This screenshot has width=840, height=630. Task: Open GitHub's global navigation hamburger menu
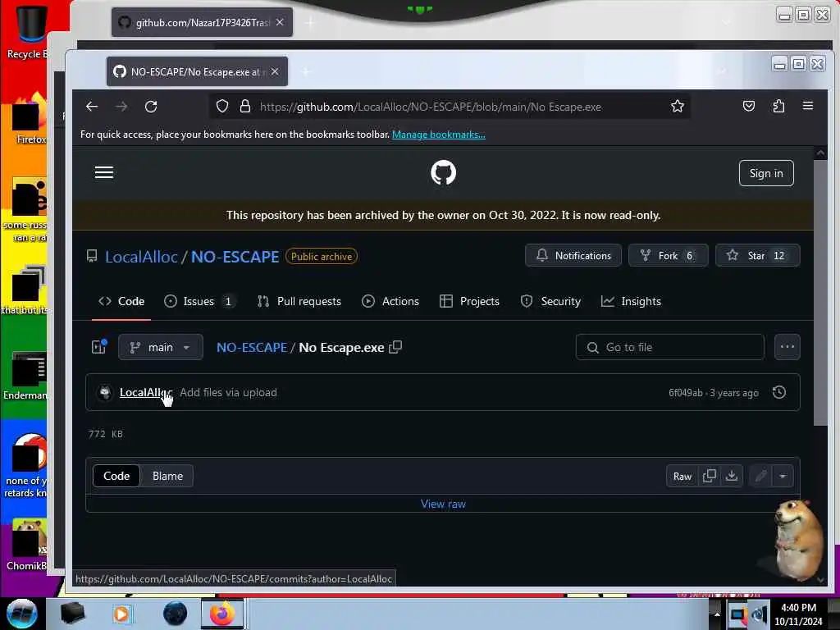coord(104,172)
